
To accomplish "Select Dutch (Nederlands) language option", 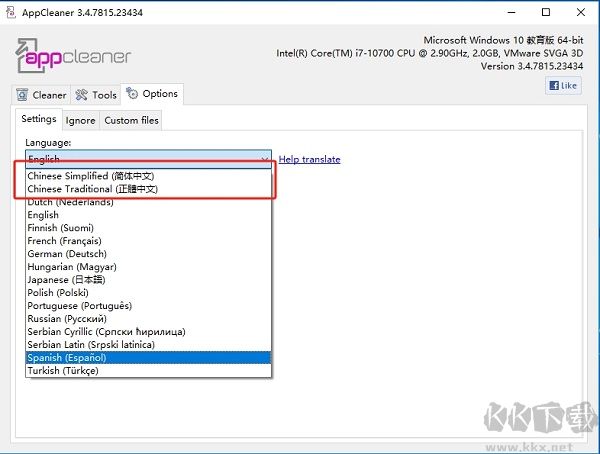I will click(x=70, y=202).
